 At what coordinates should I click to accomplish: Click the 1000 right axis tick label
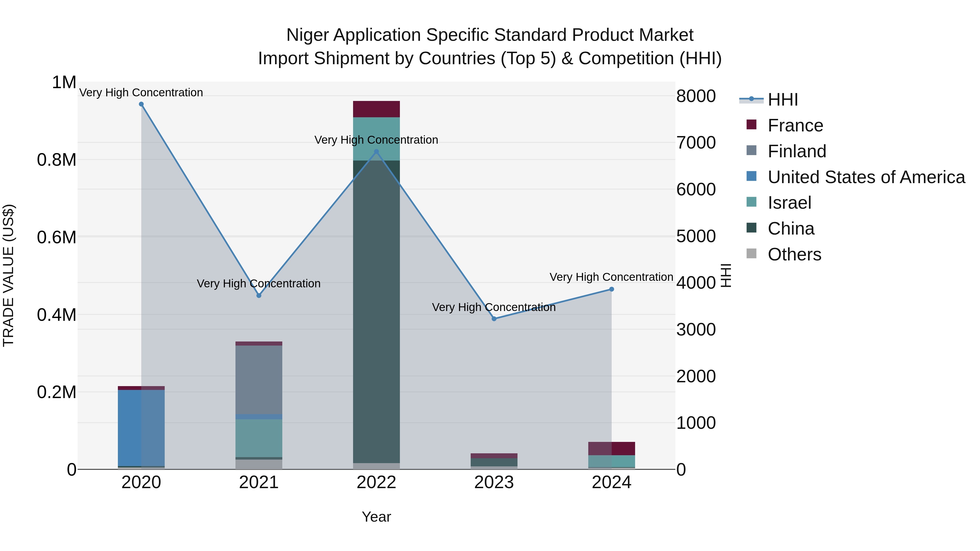pyautogui.click(x=696, y=423)
